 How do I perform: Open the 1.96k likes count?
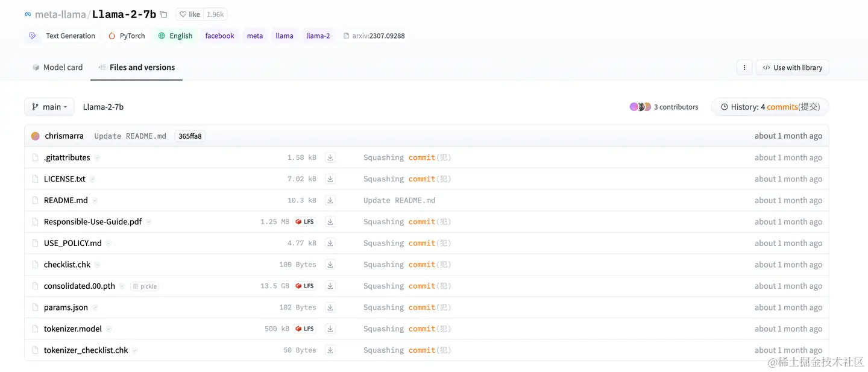coord(215,14)
